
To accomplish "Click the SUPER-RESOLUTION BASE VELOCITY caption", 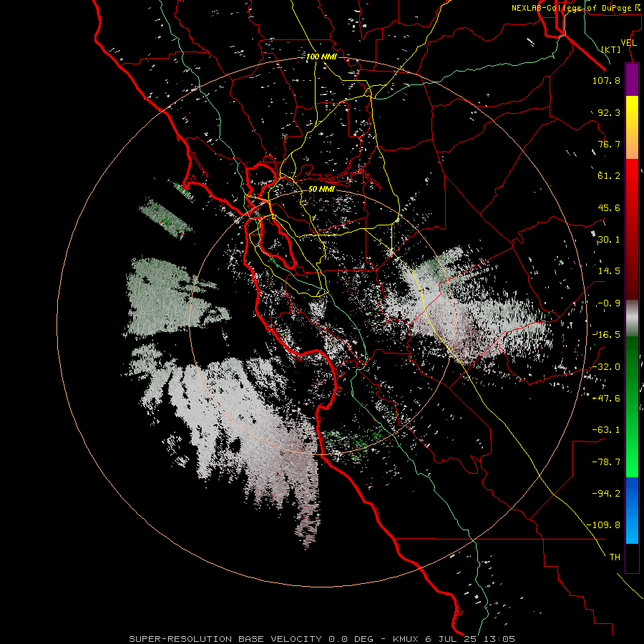I will (225, 639).
